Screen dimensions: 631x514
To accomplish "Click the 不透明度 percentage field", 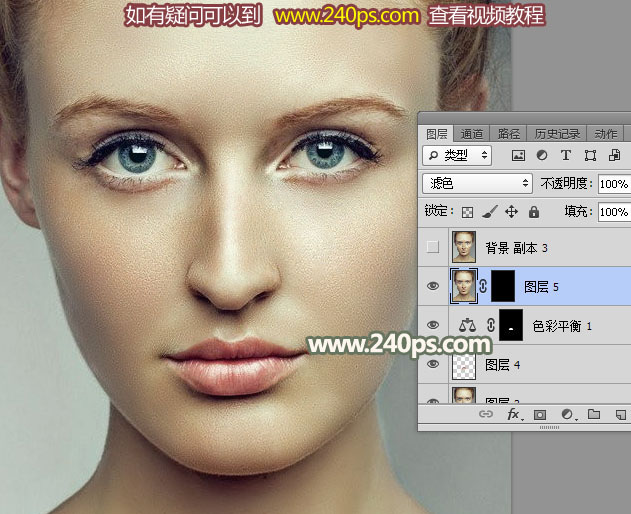I will [x=614, y=184].
